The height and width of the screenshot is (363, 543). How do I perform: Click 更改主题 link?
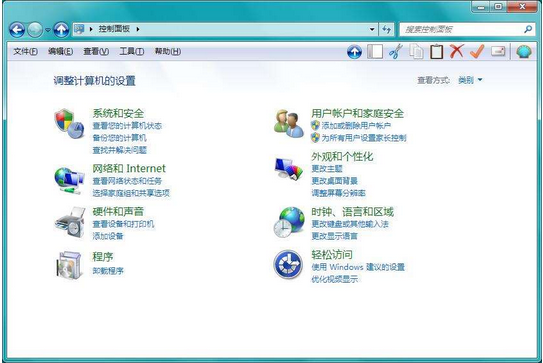click(x=327, y=169)
